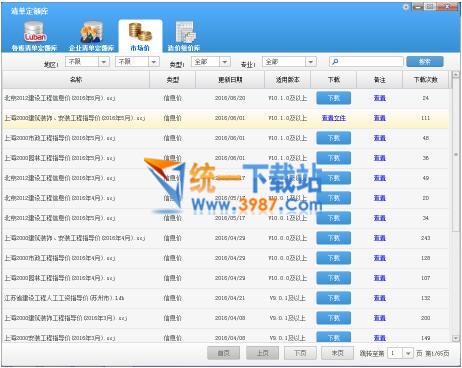The width and height of the screenshot is (462, 368).
Task: View remarks for 上海2000建筑装饰工程指导价 (2016年3月)
Action: coord(380,318)
